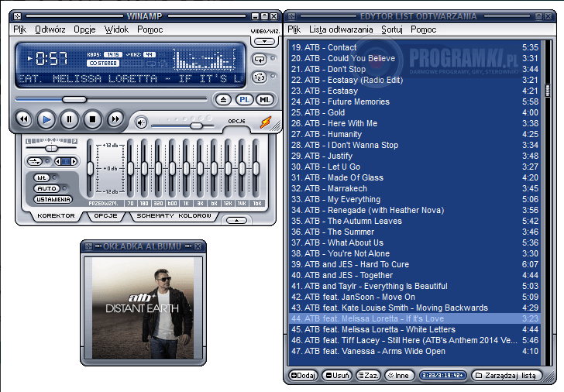The image size is (564, 392).
Task: Open the Sortuj menu
Action: pyautogui.click(x=392, y=29)
